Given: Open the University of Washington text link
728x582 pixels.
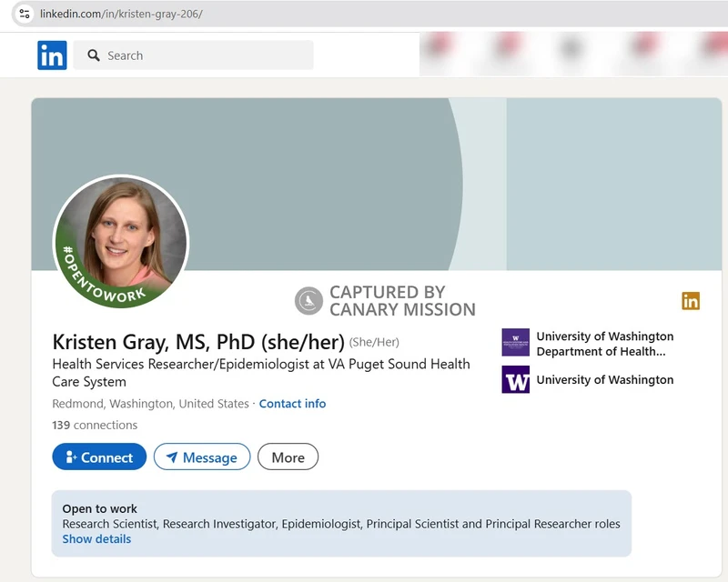Looking at the screenshot, I should (x=604, y=379).
